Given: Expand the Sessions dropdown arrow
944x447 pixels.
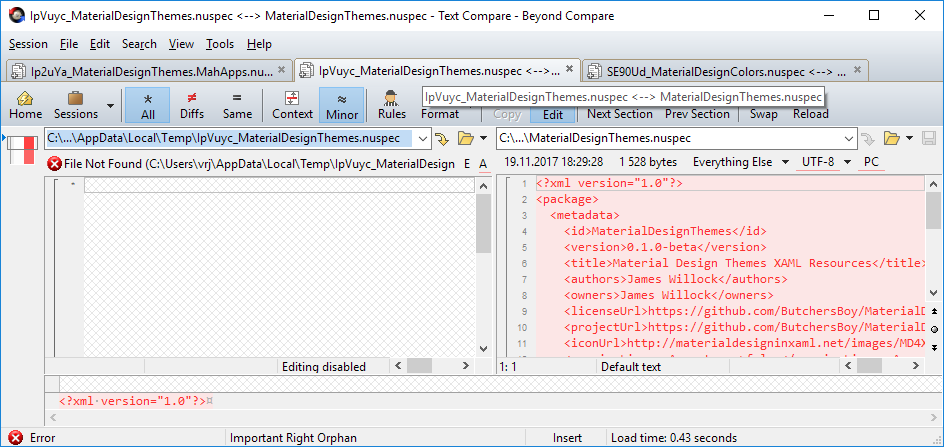Looking at the screenshot, I should pos(110,105).
